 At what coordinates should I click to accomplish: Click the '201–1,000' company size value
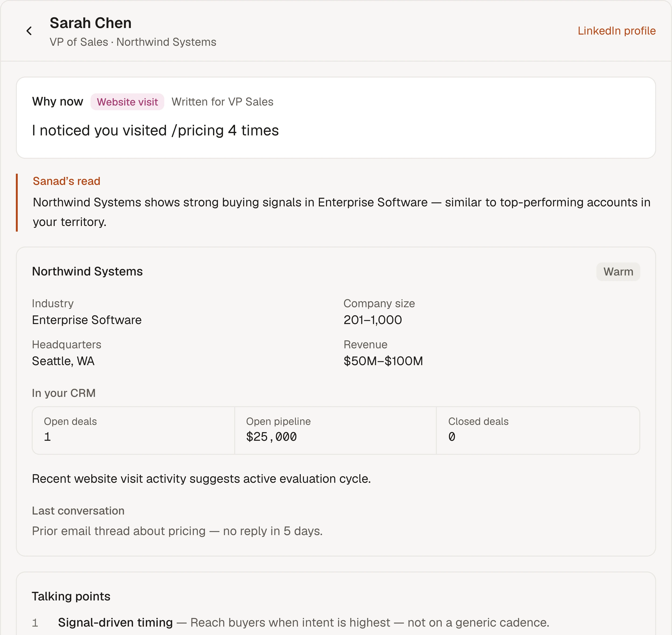tap(373, 320)
